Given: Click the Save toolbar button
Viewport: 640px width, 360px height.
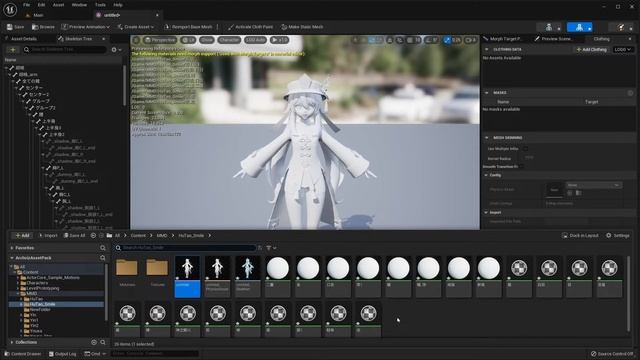Looking at the screenshot, I should [x=16, y=27].
